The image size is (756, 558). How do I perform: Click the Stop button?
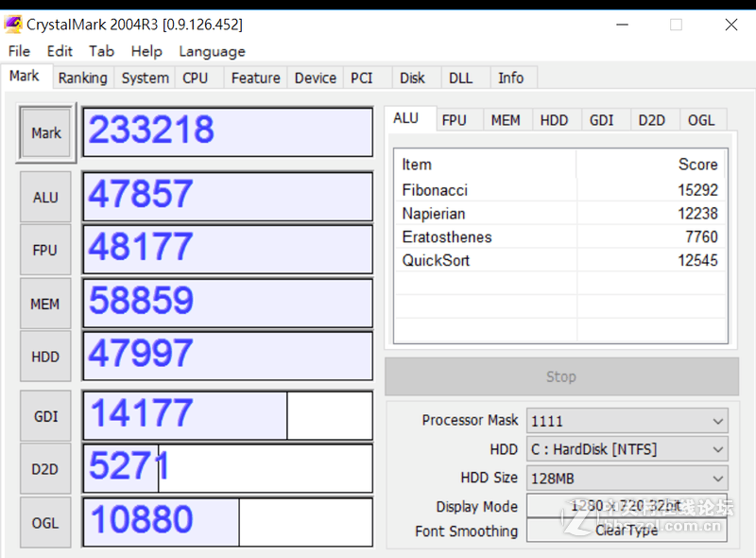click(x=561, y=376)
